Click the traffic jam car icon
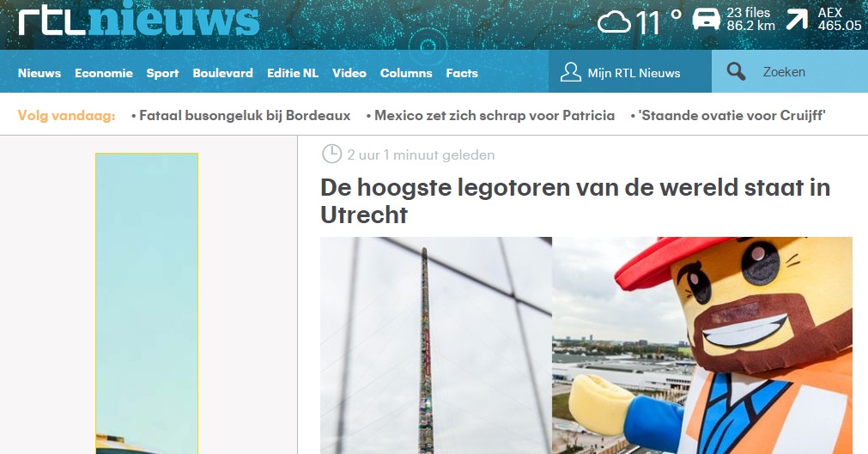Image resolution: width=868 pixels, height=454 pixels. click(707, 20)
